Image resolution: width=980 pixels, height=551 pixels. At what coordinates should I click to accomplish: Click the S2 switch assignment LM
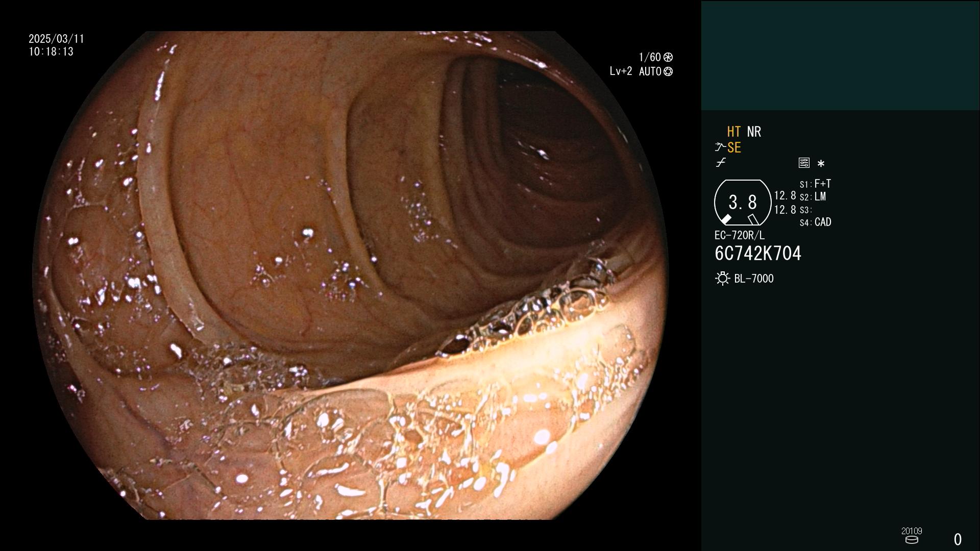coord(820,196)
